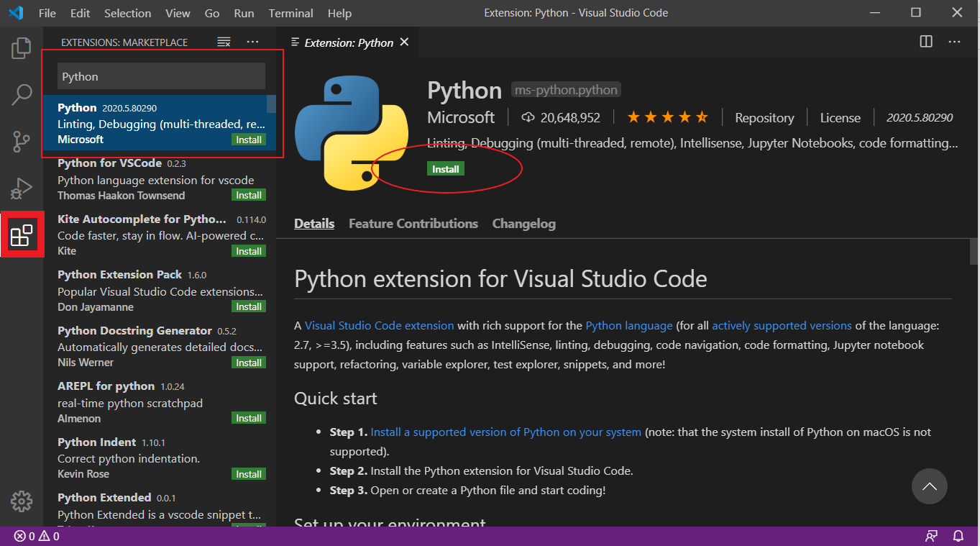
Task: Open Source Control from the activity bar
Action: tap(21, 141)
